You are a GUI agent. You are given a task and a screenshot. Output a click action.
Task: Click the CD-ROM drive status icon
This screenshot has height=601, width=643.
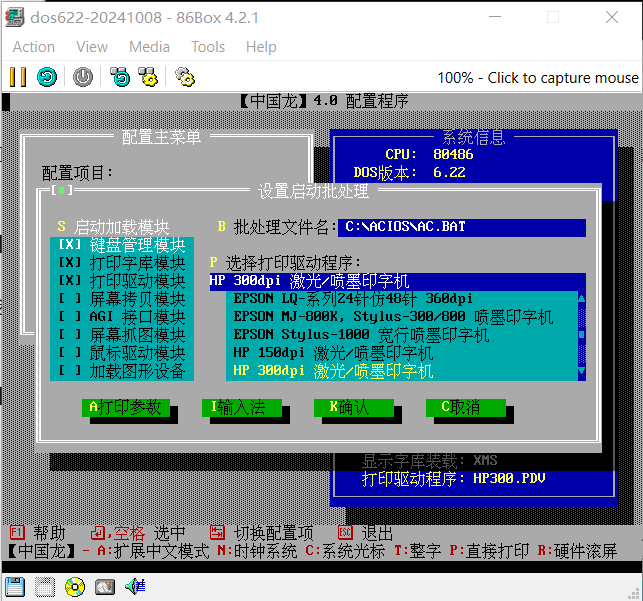[75, 586]
